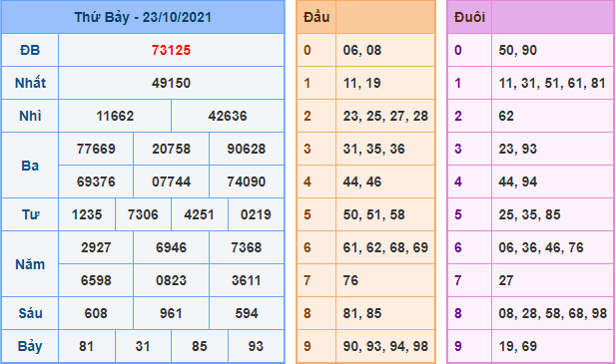Select Đầu row values 44, 46

(362, 182)
